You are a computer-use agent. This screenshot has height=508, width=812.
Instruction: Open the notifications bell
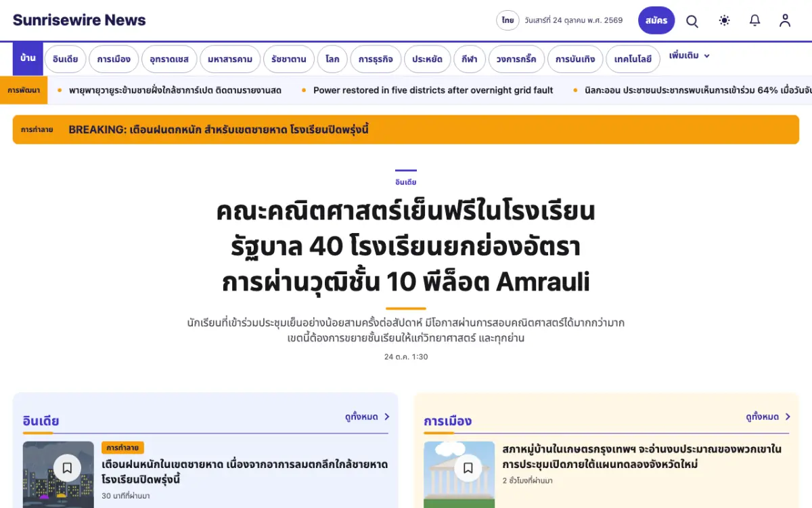click(x=755, y=20)
